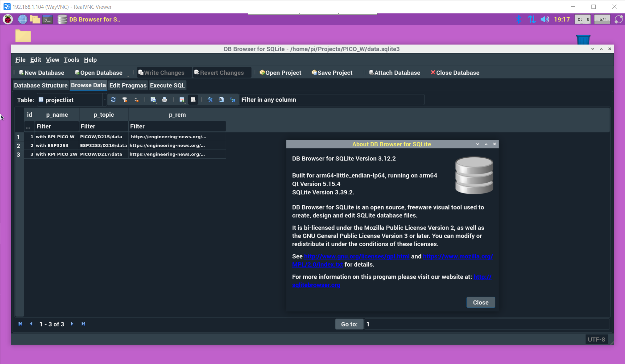Open the desktop trash bin
This screenshot has width=625, height=364.
tap(583, 39)
